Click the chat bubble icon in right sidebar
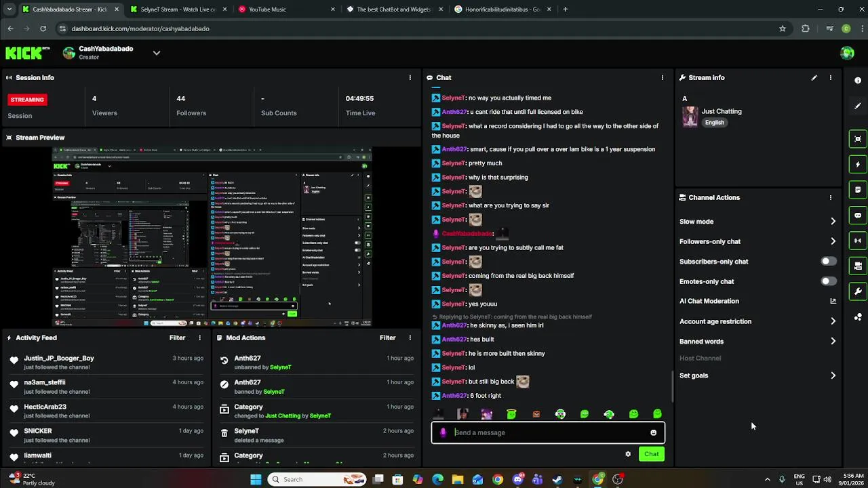 [858, 215]
